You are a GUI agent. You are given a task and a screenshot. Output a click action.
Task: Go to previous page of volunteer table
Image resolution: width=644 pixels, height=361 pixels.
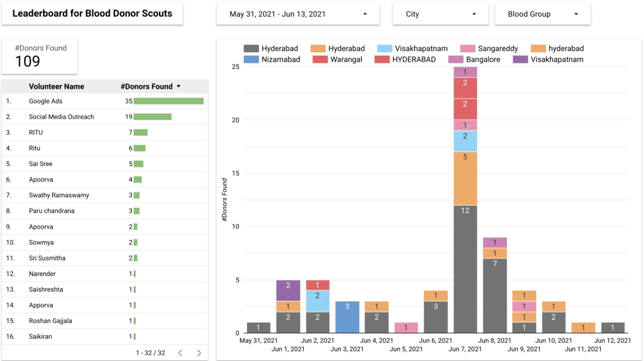point(180,353)
